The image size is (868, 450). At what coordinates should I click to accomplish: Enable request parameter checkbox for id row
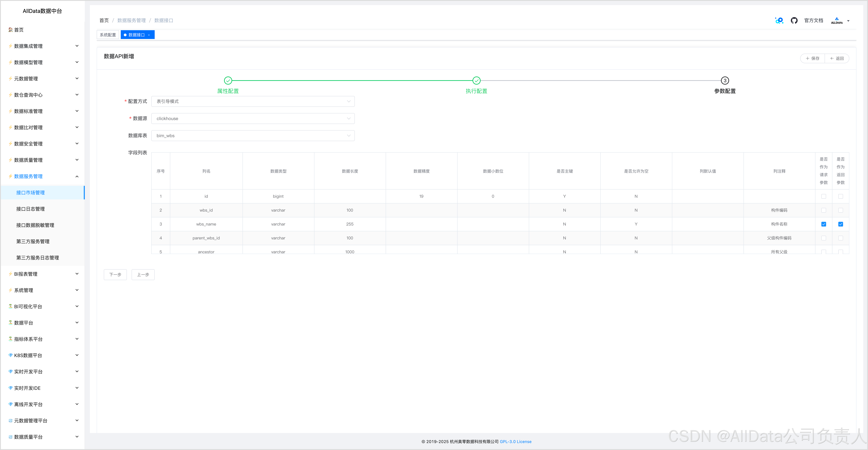(824, 196)
